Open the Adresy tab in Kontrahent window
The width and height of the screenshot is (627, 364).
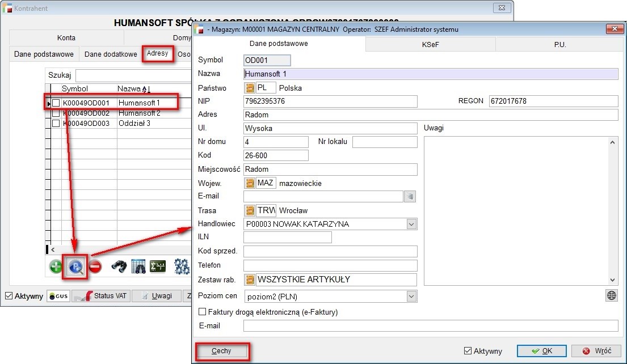coord(158,53)
